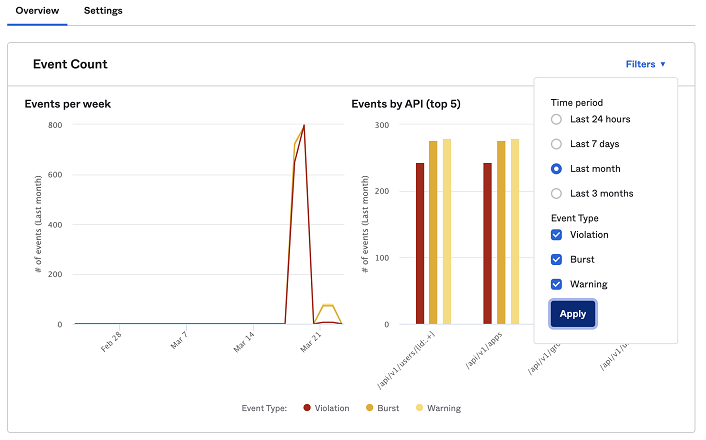The height and width of the screenshot is (440, 706).
Task: Click the Warning legend color dot
Action: pyautogui.click(x=420, y=408)
